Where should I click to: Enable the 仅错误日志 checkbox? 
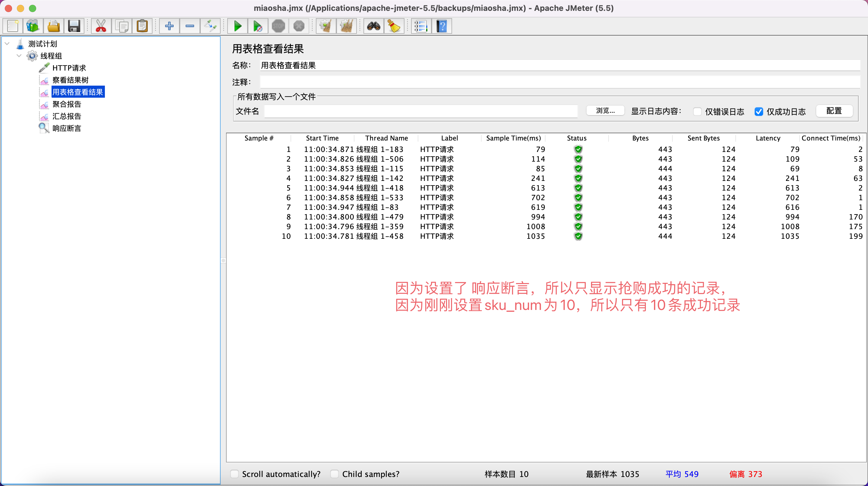pos(697,112)
